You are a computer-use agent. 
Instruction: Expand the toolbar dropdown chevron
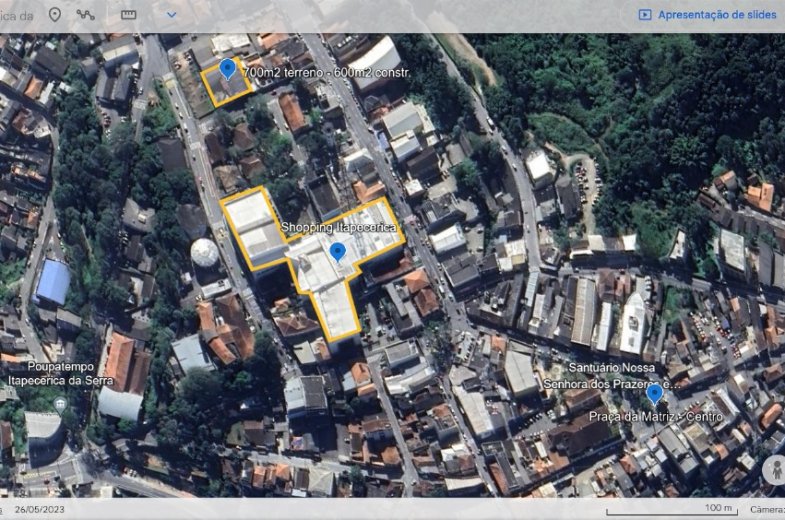pyautogui.click(x=172, y=14)
